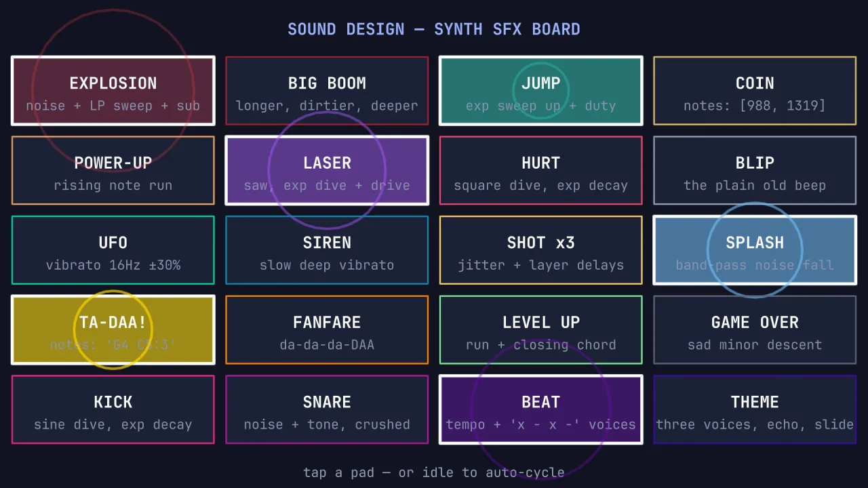The width and height of the screenshot is (868, 488).
Task: Select the 'SOUND DESIGN — SYNTH SFX BOARD' title
Action: click(x=434, y=29)
